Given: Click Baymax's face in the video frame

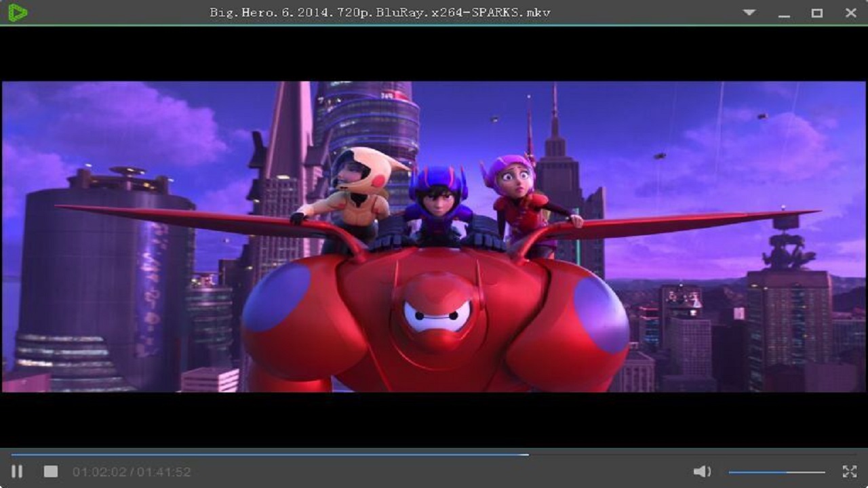Looking at the screenshot, I should tap(437, 315).
